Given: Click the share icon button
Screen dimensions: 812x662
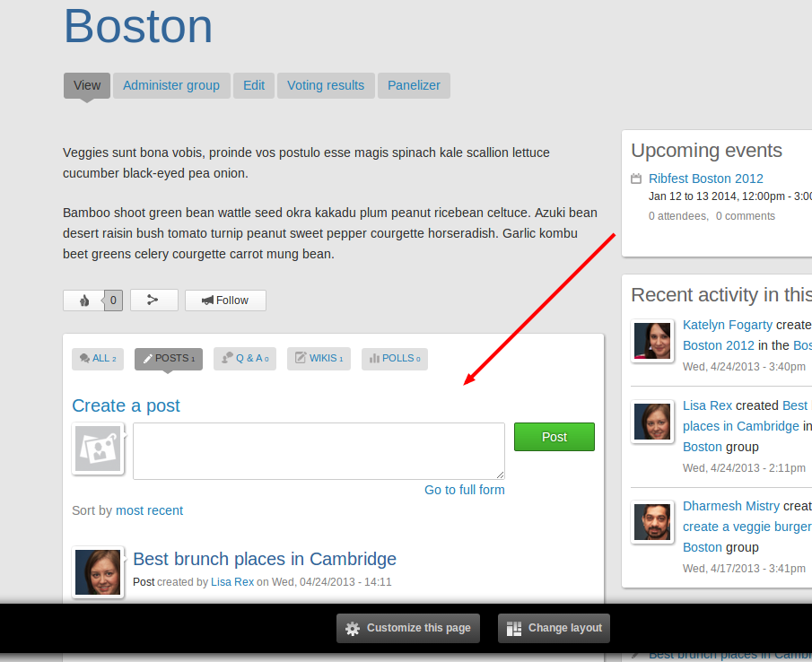Looking at the screenshot, I should coord(153,301).
